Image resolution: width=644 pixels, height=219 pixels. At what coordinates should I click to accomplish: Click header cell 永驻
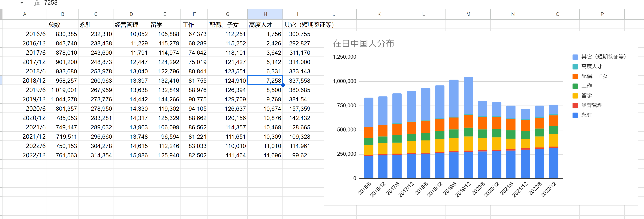96,25
